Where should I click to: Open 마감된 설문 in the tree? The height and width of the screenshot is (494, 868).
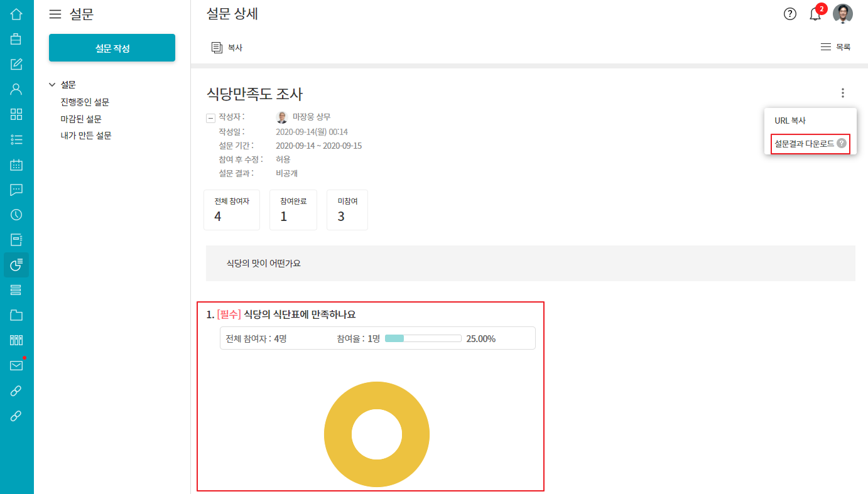coord(81,119)
